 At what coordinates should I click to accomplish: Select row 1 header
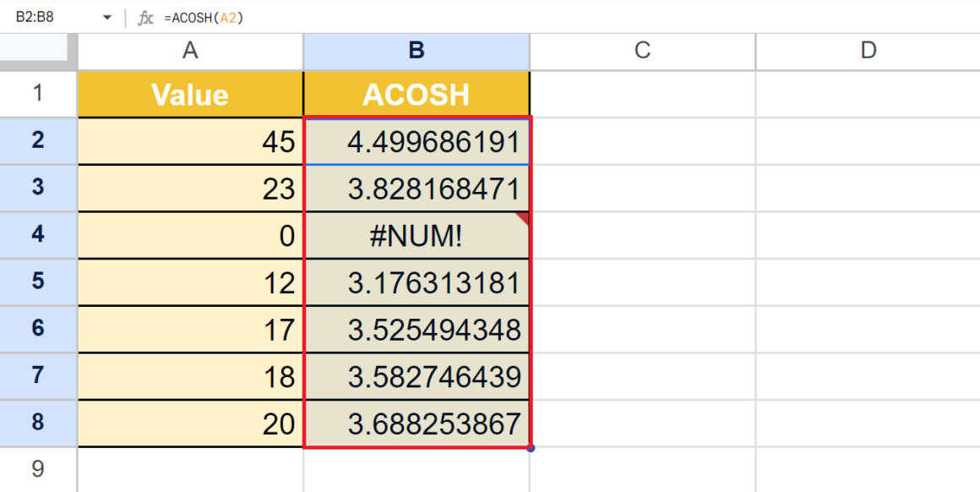point(37,94)
